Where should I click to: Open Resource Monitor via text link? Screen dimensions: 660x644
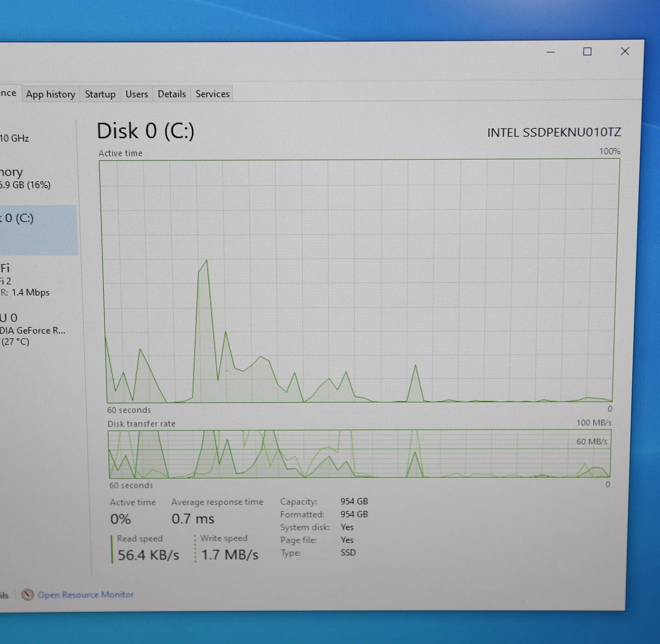click(85, 594)
